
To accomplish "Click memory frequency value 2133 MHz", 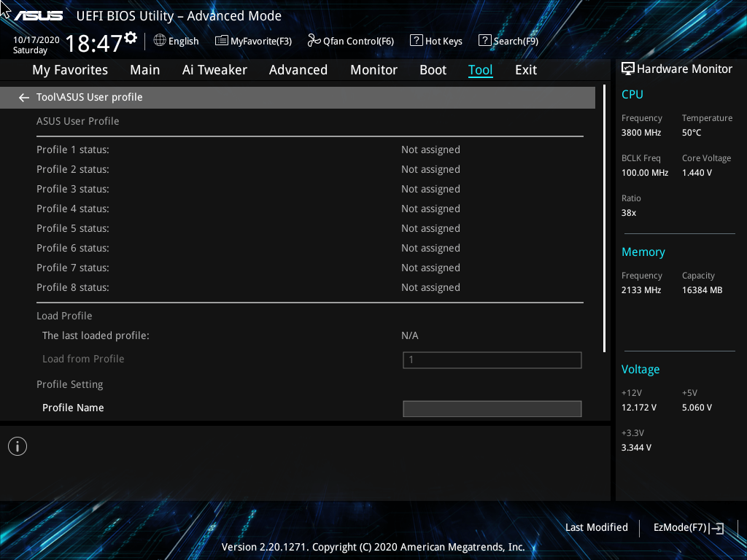I will point(641,290).
